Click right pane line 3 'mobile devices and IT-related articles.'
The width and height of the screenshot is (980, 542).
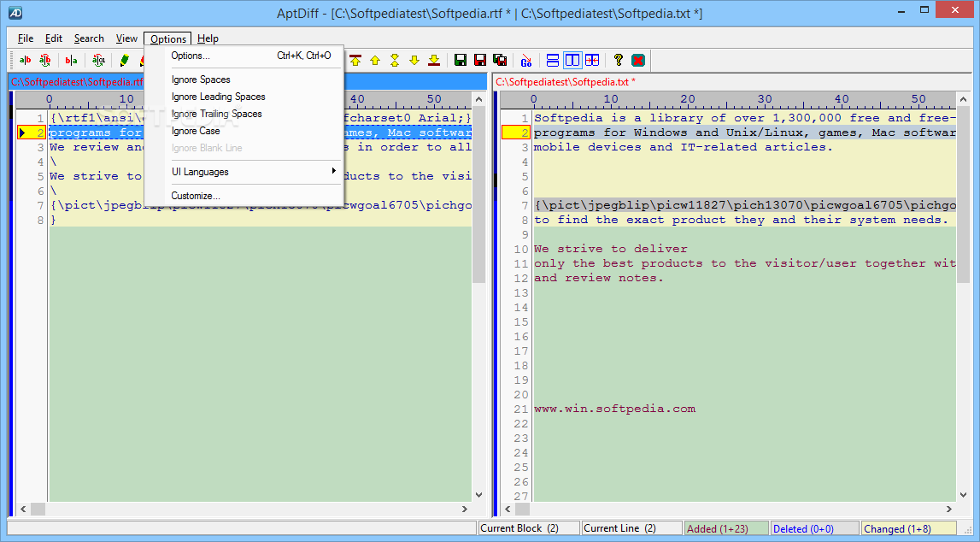tap(684, 147)
